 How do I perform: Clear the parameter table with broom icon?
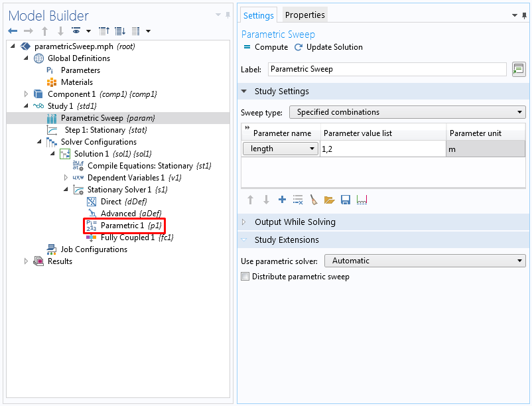pos(314,200)
